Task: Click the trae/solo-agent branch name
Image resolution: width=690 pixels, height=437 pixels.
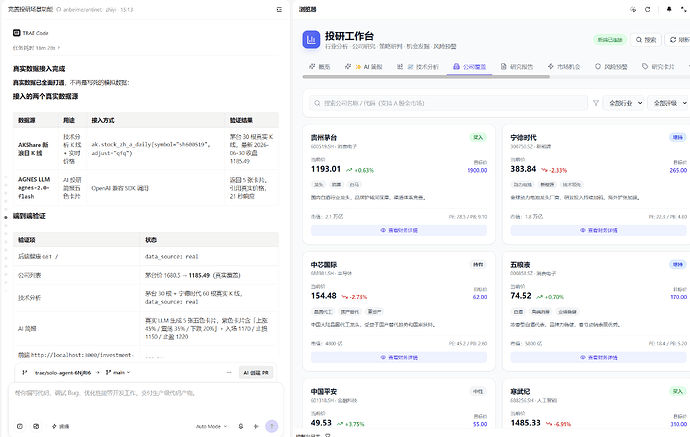Action: (63, 373)
